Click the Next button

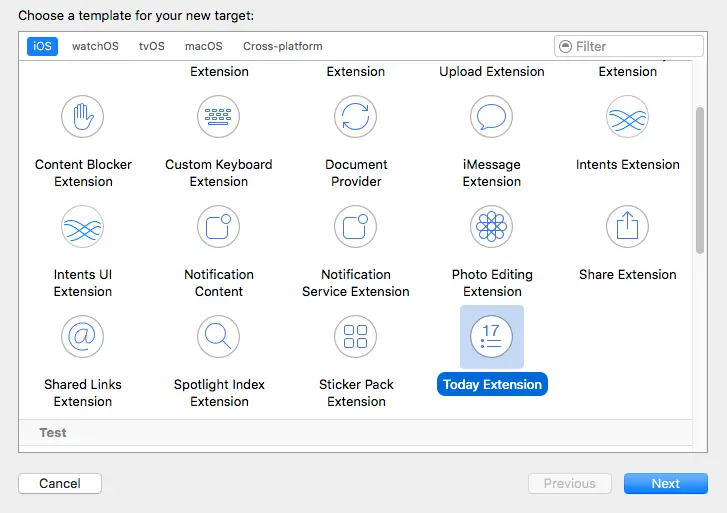666,483
